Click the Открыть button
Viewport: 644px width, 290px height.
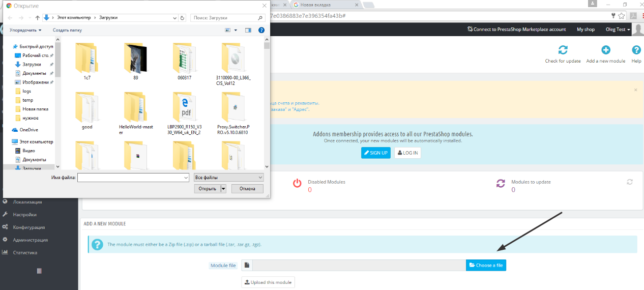pos(208,189)
